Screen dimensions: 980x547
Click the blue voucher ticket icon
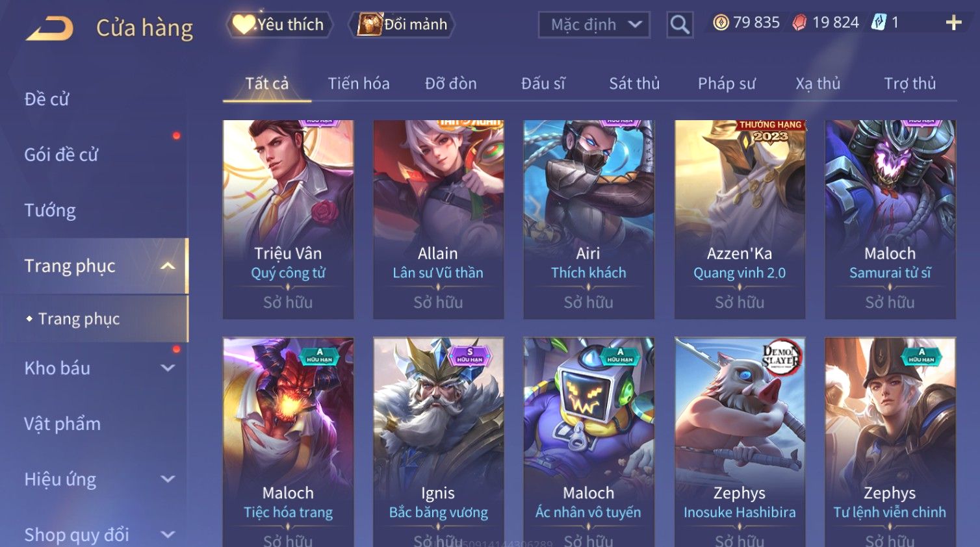click(879, 23)
